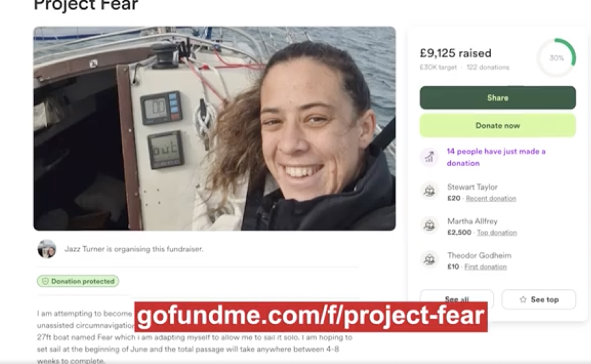Click the star icon in See top
This screenshot has width=591, height=364.
click(523, 299)
